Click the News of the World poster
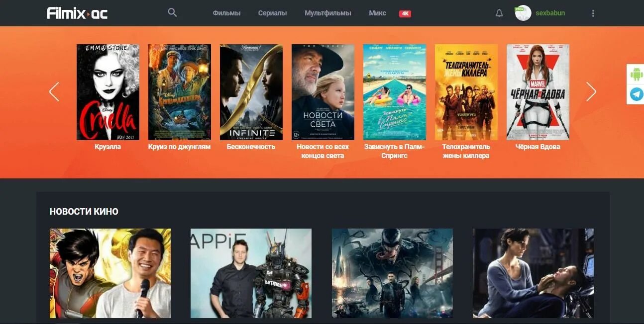 (323, 92)
